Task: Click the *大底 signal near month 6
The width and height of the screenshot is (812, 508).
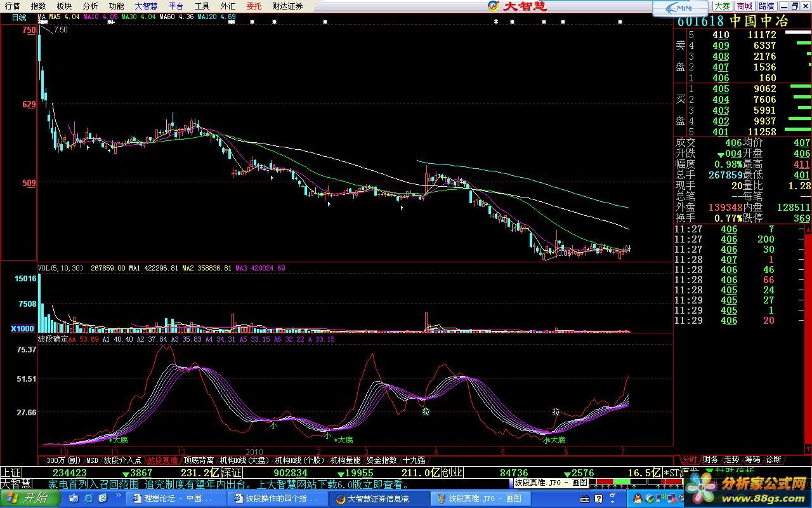Action: pos(554,439)
